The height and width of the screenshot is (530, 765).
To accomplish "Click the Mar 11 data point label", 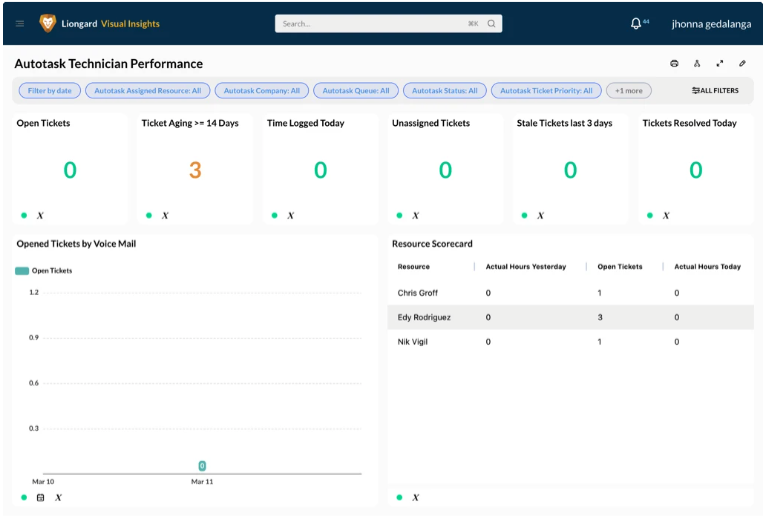I will point(202,466).
